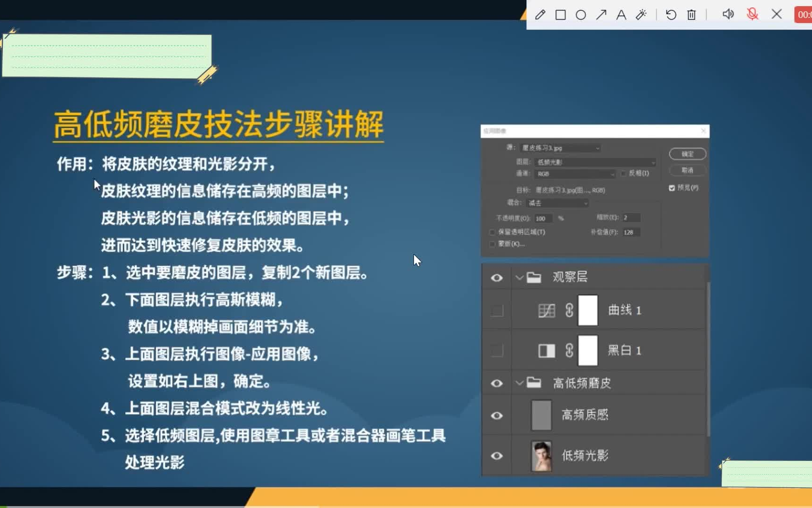Click the link icon on 曲线 1 layer
Screen dimensions: 812x508
pos(569,310)
